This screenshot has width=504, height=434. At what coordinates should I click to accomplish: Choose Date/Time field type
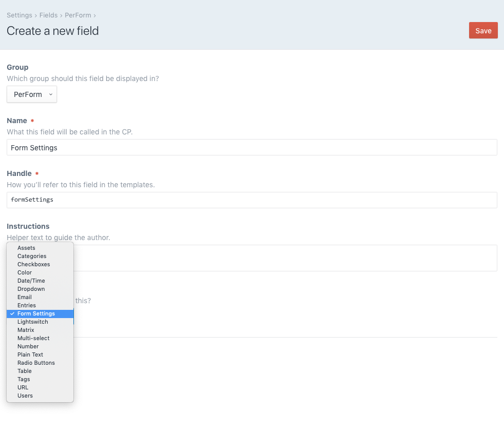pyautogui.click(x=31, y=281)
